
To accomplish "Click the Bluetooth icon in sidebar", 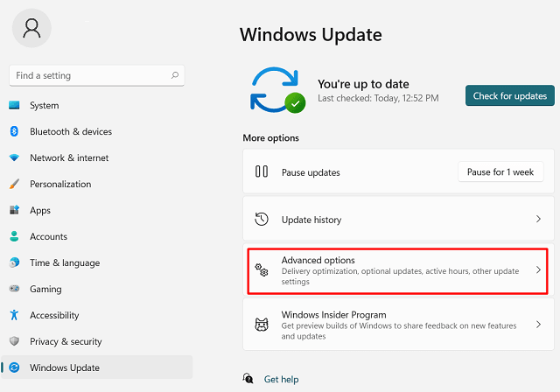I will (14, 131).
